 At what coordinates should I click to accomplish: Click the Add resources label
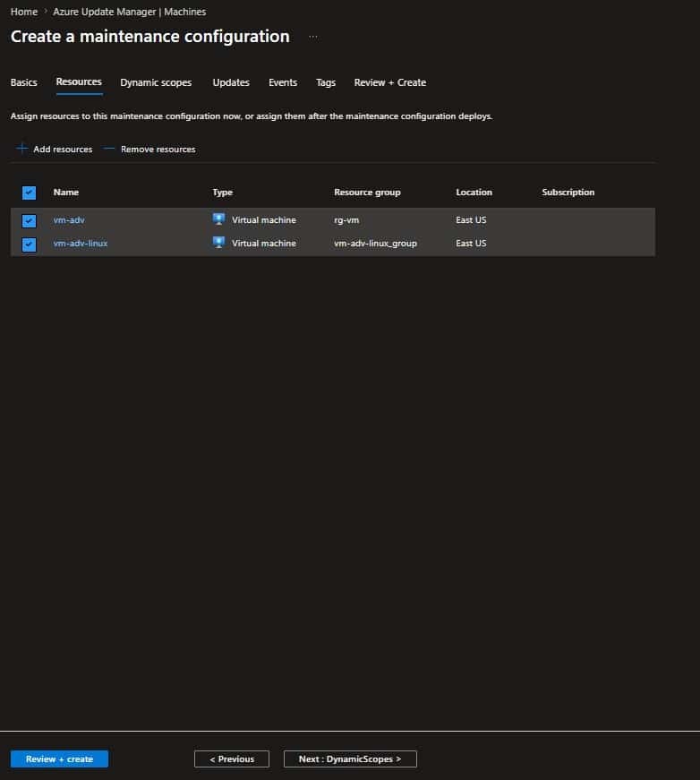pos(63,150)
